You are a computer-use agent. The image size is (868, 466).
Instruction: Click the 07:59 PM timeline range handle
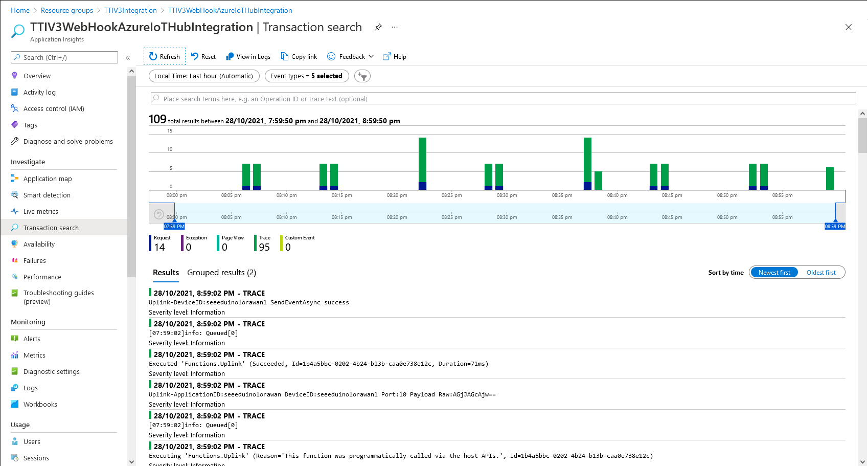tap(174, 226)
